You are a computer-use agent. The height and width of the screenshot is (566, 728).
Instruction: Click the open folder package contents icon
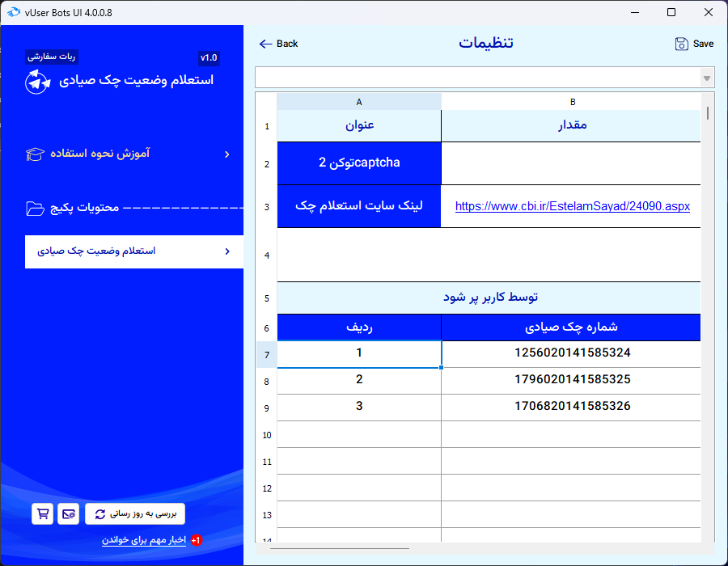[36, 209]
